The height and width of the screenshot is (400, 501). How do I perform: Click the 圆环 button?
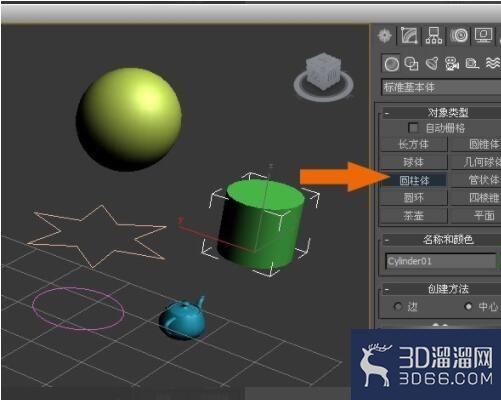[x=413, y=198]
